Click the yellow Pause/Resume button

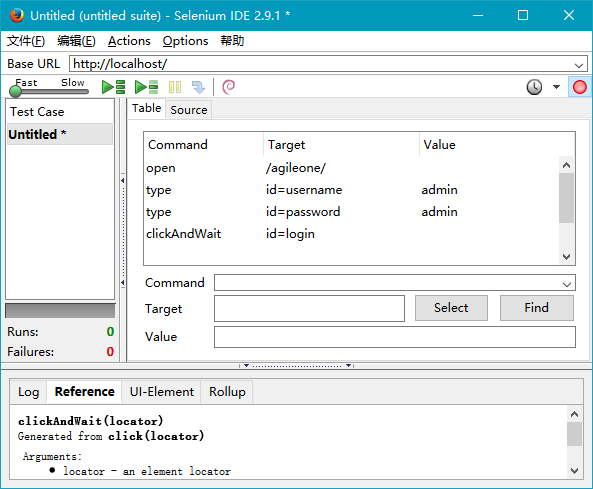(175, 87)
